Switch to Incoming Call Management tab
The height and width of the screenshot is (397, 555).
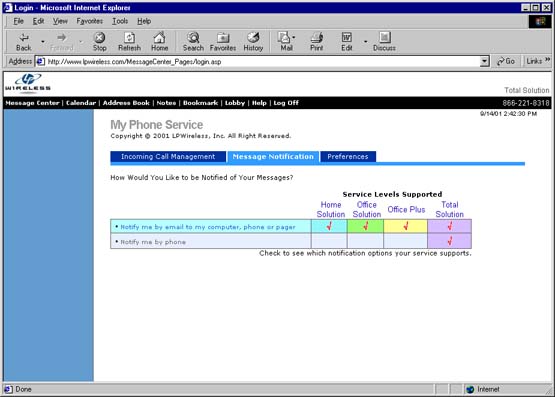pos(168,156)
